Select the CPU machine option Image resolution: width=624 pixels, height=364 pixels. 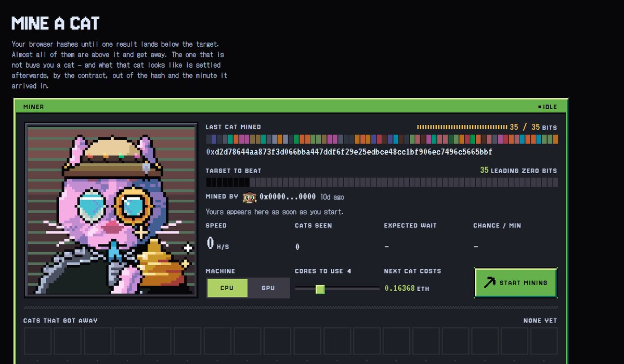tap(227, 288)
